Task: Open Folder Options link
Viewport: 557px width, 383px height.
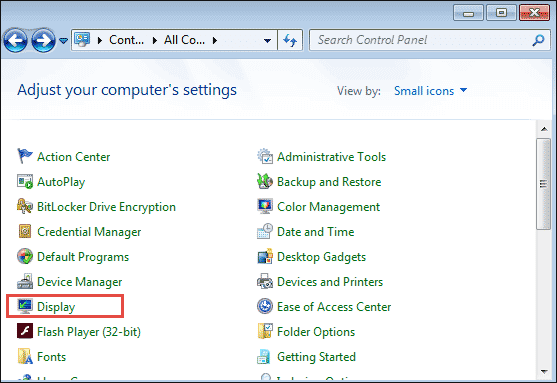Action: point(316,332)
